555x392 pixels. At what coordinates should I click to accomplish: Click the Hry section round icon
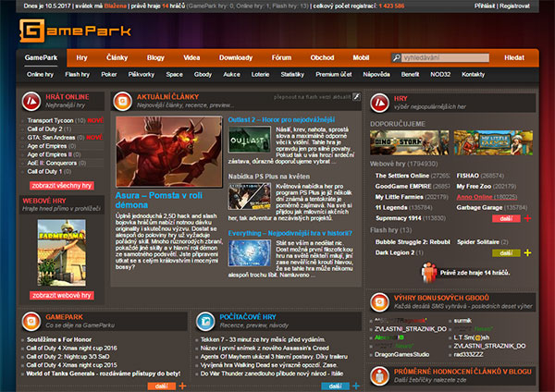click(380, 103)
